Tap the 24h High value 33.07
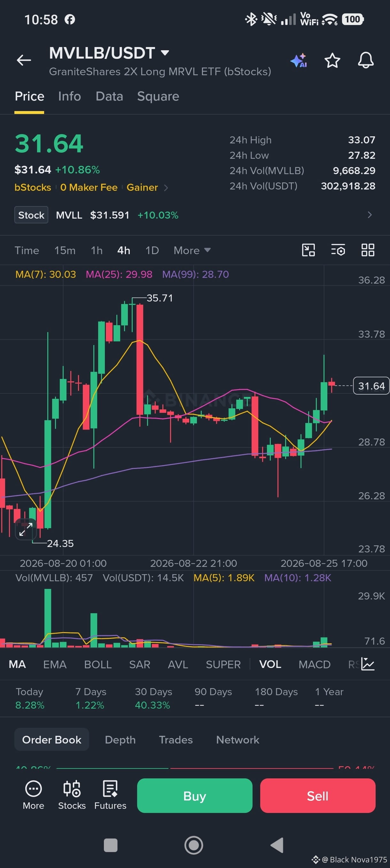Viewport: 390px width, 868px height. [x=362, y=140]
